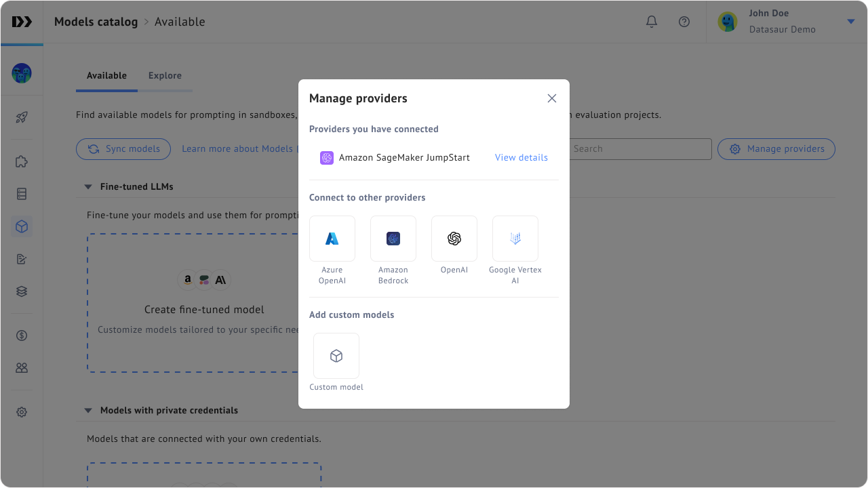Image resolution: width=868 pixels, height=488 pixels.
Task: Open the settings gear in sidebar
Action: click(x=22, y=412)
